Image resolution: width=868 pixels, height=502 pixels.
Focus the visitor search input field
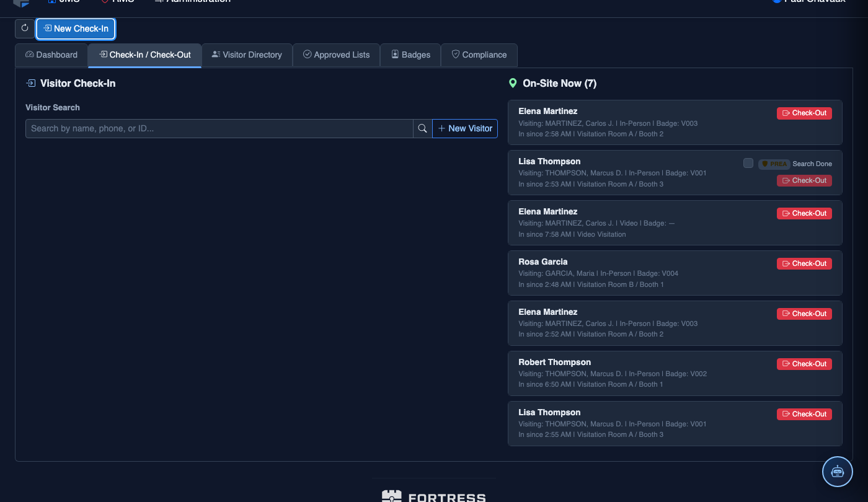219,128
